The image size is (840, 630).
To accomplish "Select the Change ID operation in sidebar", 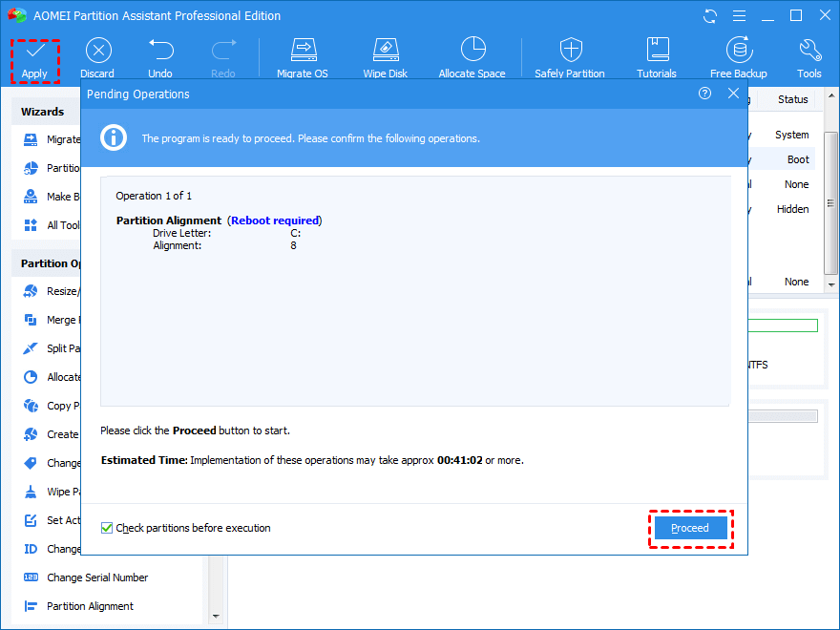I will (x=52, y=549).
